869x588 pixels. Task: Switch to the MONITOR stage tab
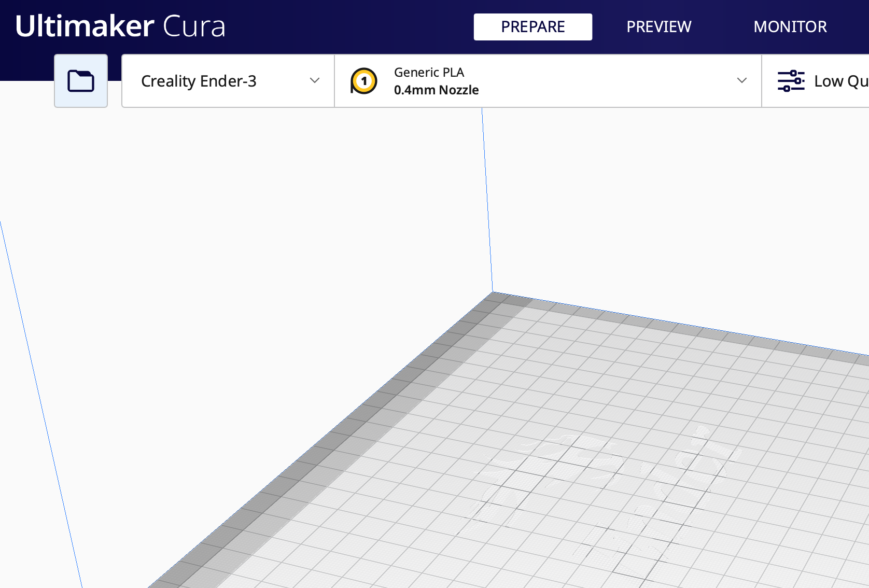pyautogui.click(x=790, y=27)
